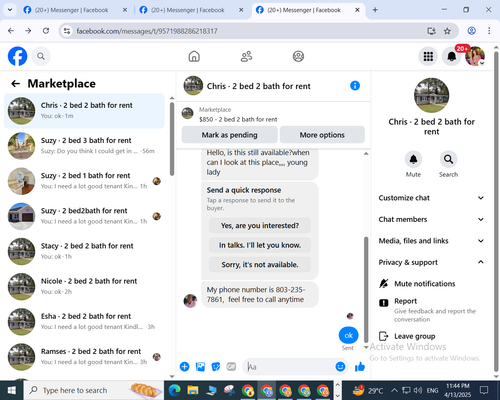
Task: Send quick response 'In talks. I'll let you know.'
Action: click(x=260, y=245)
